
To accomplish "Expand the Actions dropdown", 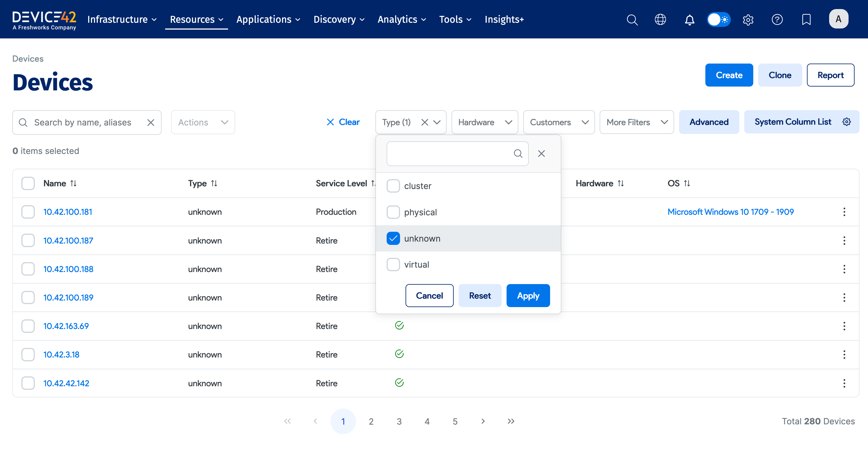I will point(203,122).
